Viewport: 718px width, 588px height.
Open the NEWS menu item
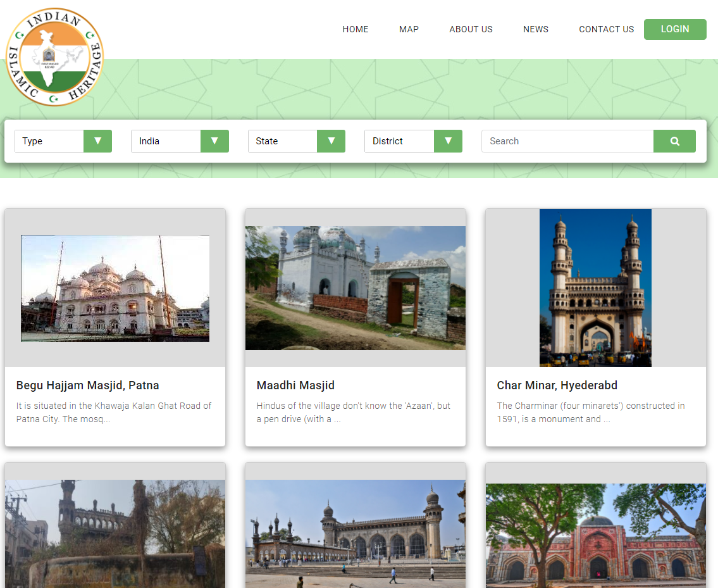(536, 29)
